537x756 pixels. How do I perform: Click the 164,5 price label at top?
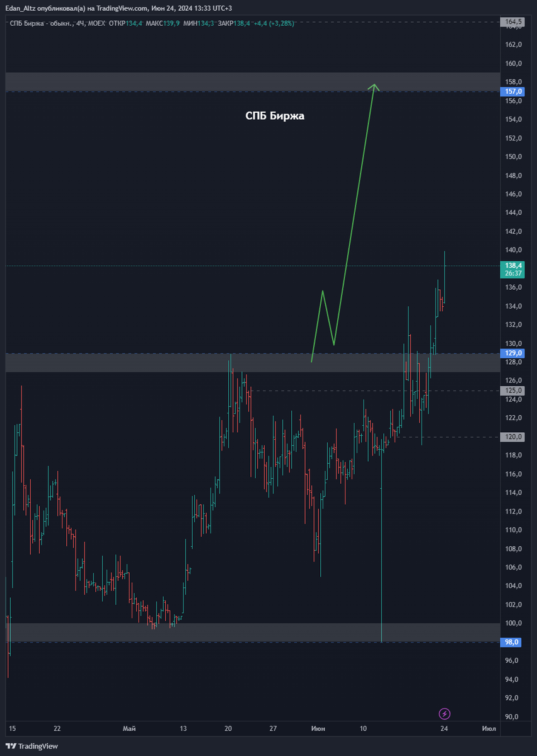click(x=511, y=22)
